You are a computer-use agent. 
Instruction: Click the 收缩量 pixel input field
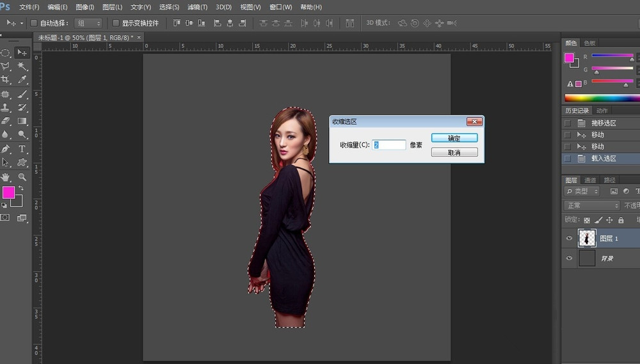[389, 145]
